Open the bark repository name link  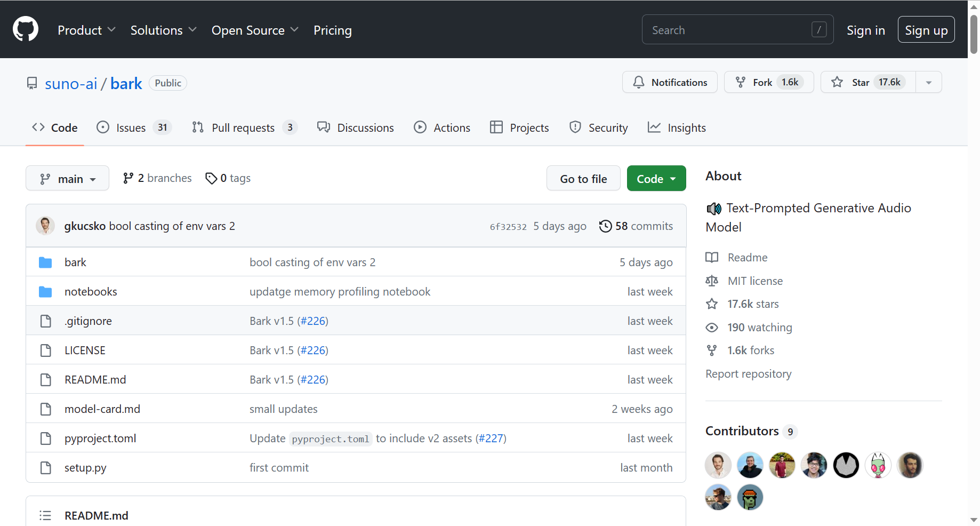click(126, 83)
